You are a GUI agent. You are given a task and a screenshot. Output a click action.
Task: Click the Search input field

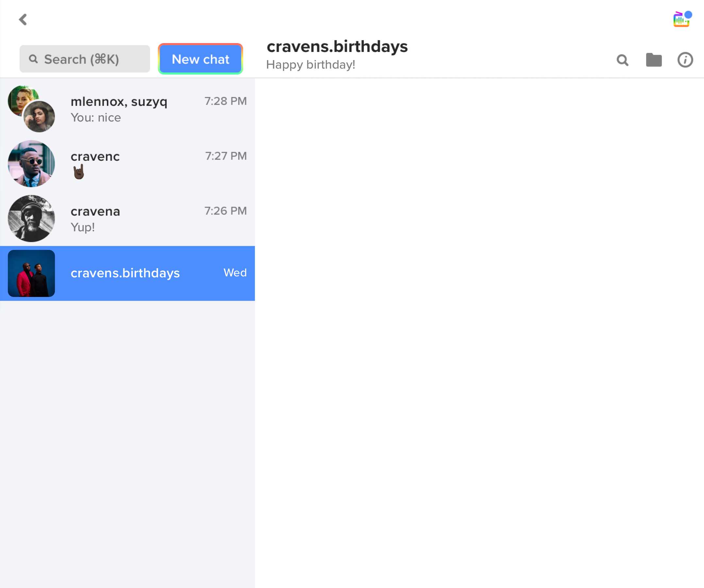click(84, 58)
